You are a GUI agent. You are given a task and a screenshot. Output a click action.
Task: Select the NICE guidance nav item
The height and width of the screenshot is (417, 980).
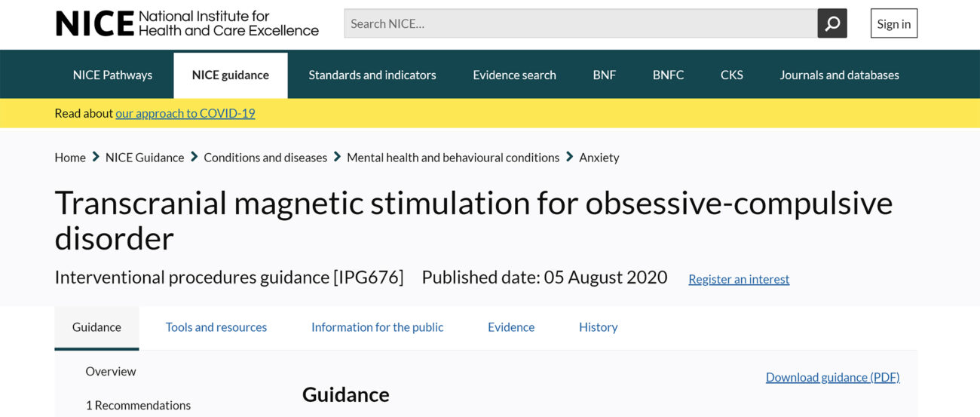click(x=230, y=75)
